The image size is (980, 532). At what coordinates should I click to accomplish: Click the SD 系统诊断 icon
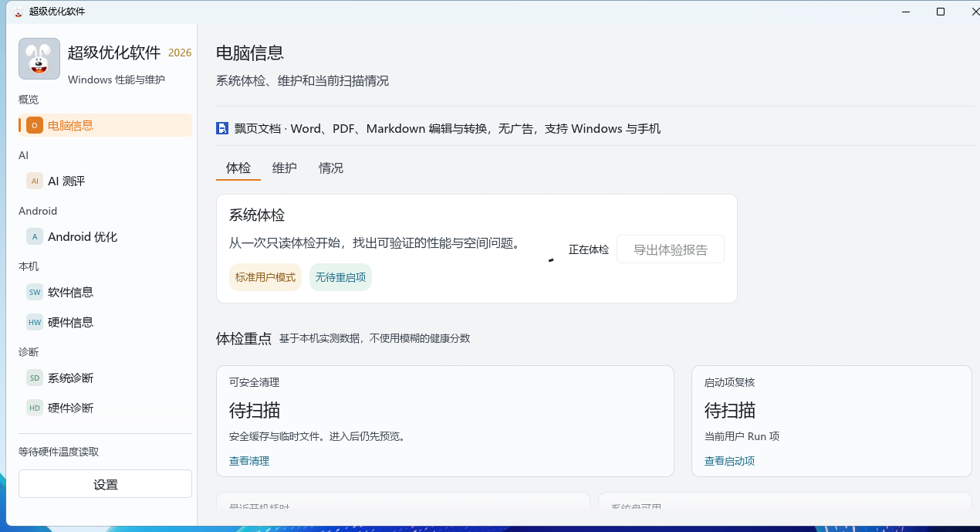coord(35,378)
